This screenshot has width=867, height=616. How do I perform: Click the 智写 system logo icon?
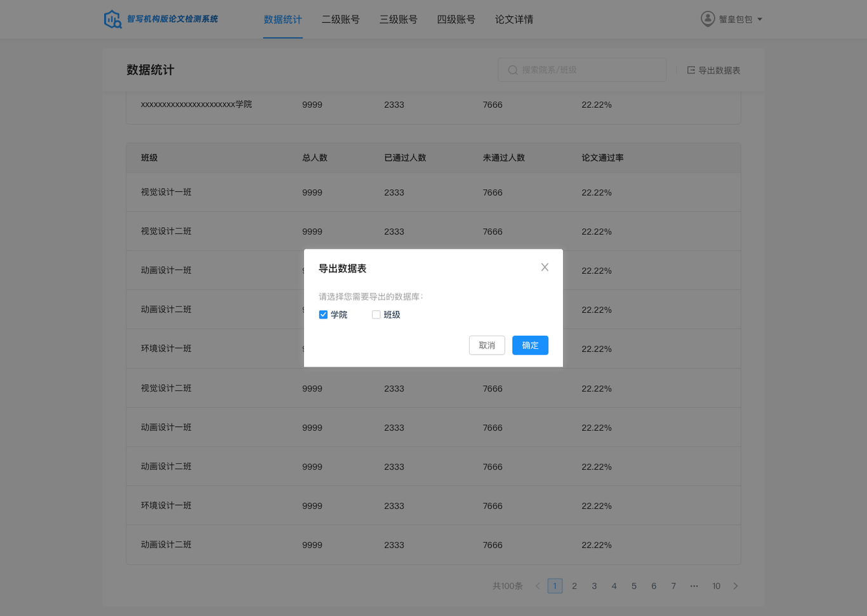(x=113, y=19)
